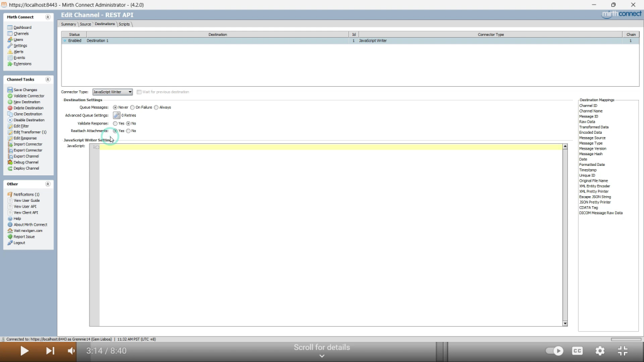Toggle closed captions on the video

(577, 351)
